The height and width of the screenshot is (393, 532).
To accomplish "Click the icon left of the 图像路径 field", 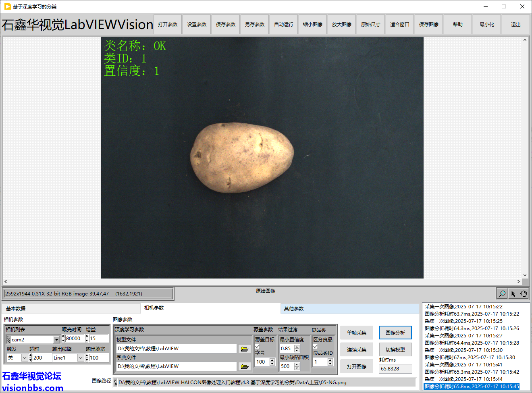I will pyautogui.click(x=116, y=383).
